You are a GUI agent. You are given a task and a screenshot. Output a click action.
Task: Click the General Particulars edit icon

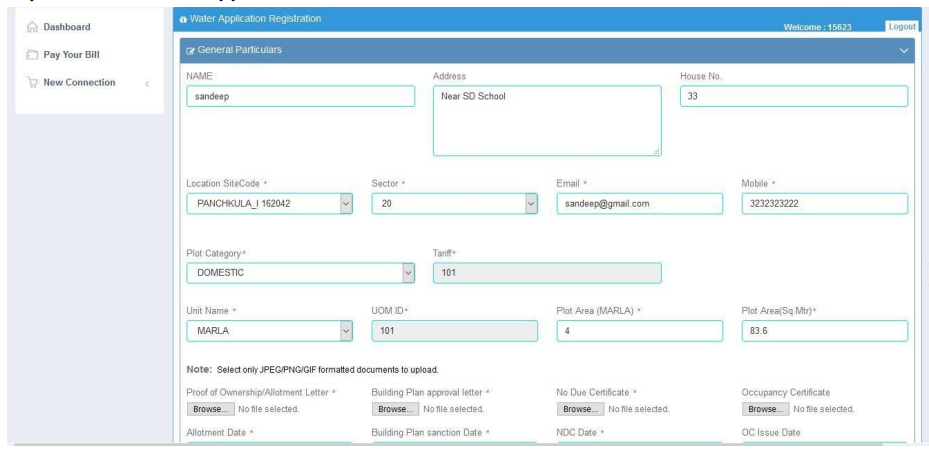[x=188, y=50]
